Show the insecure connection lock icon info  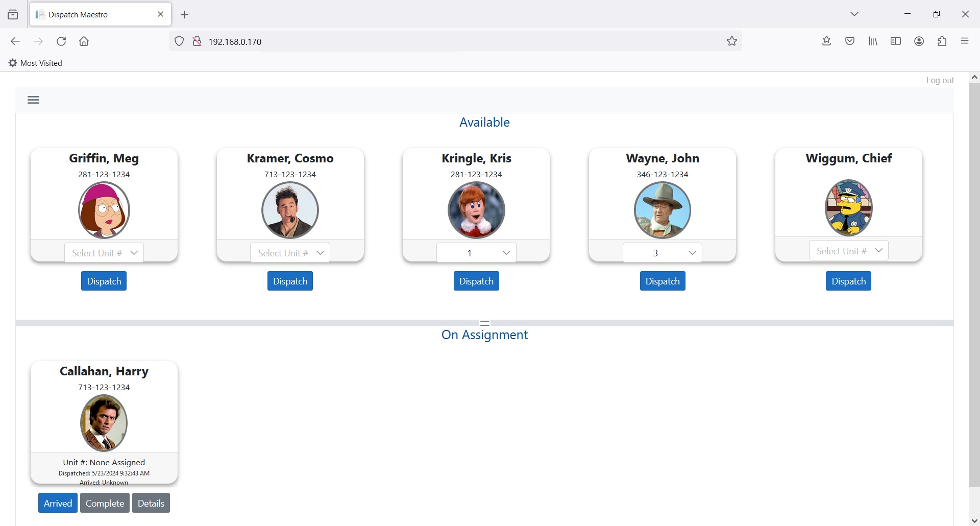click(x=197, y=41)
